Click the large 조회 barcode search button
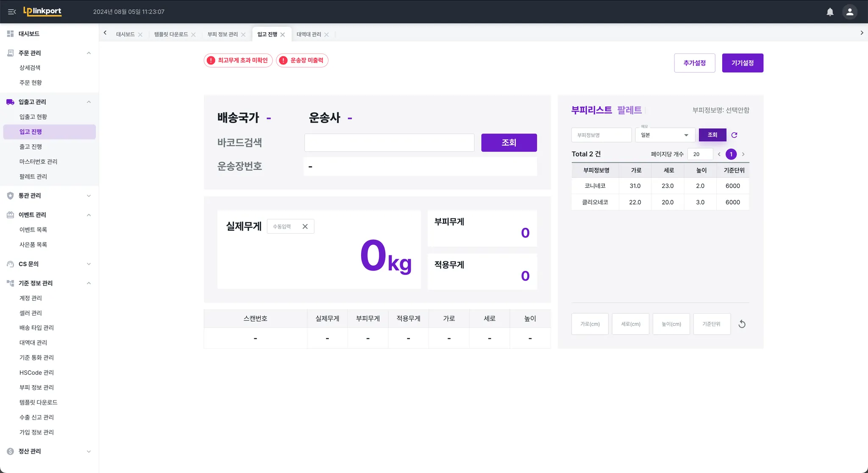 509,143
